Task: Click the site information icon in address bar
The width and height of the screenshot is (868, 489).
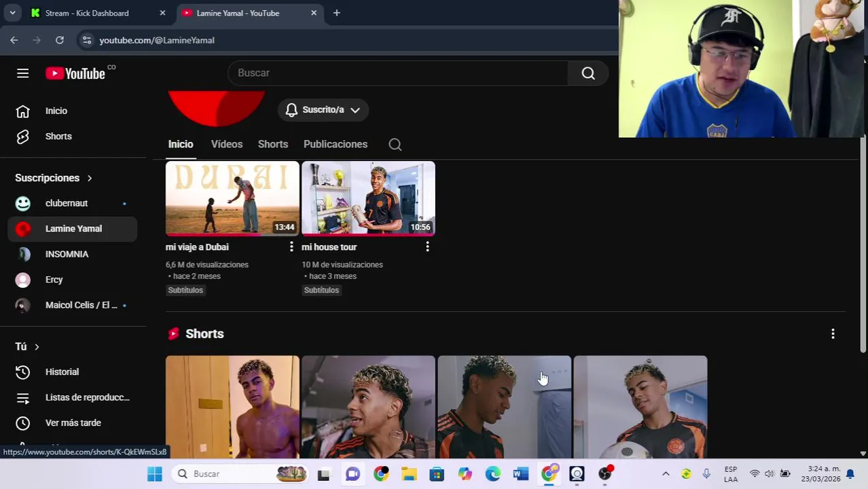Action: [86, 40]
